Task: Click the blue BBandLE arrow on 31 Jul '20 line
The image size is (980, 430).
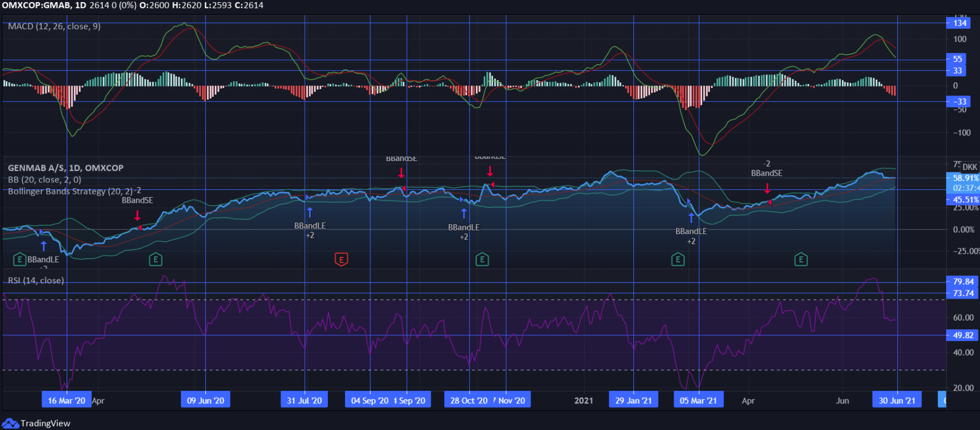Action: (310, 212)
